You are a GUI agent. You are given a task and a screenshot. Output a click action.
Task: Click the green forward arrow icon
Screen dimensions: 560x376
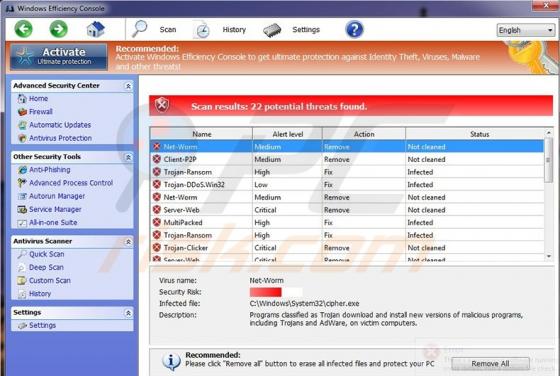coord(59,29)
